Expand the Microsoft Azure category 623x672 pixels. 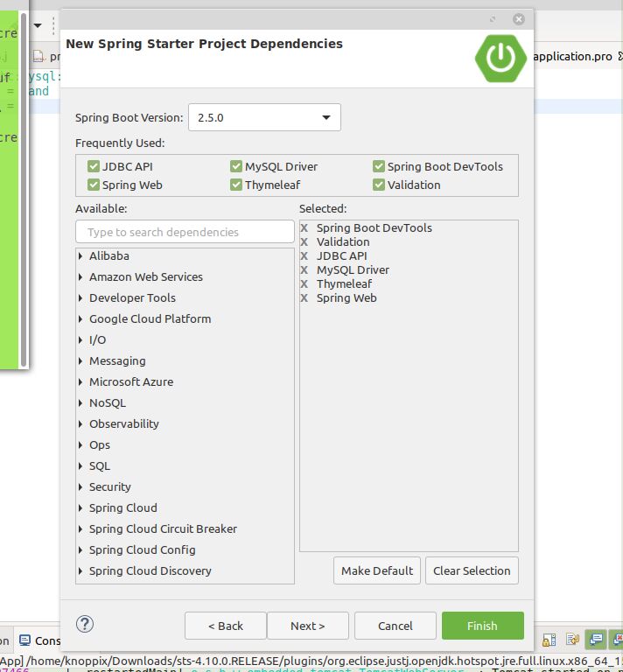pos(80,382)
